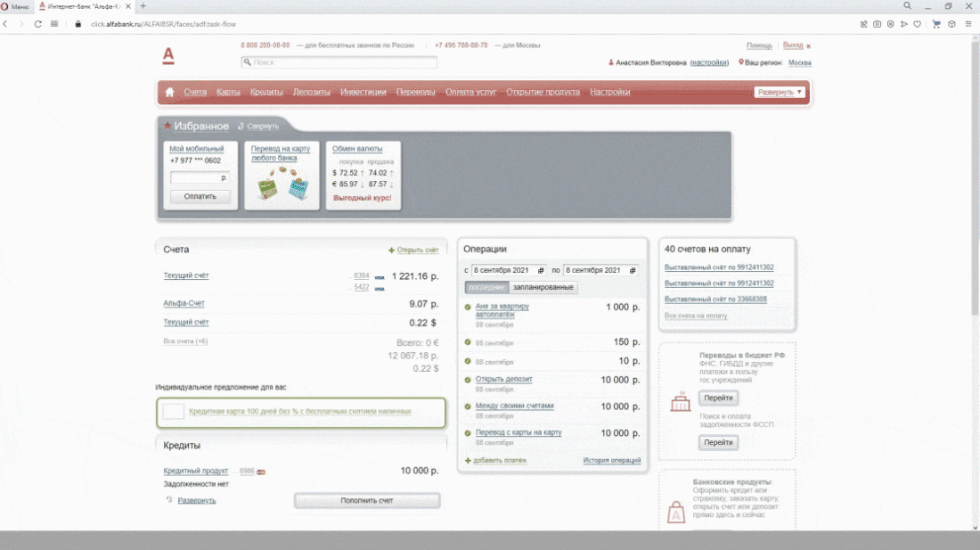Viewport: 980px width, 550px height.
Task: Click the Visa icon for card 5422
Action: coord(380,289)
